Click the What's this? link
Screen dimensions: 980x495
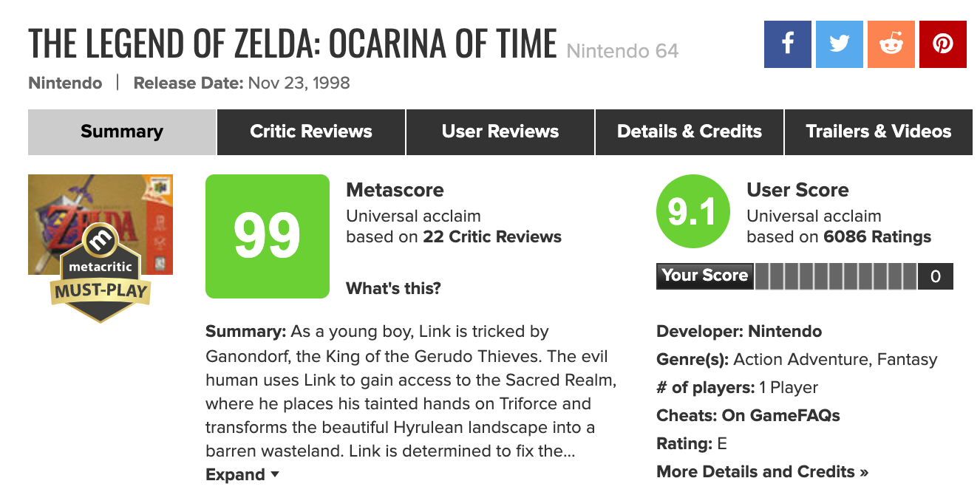pyautogui.click(x=393, y=288)
